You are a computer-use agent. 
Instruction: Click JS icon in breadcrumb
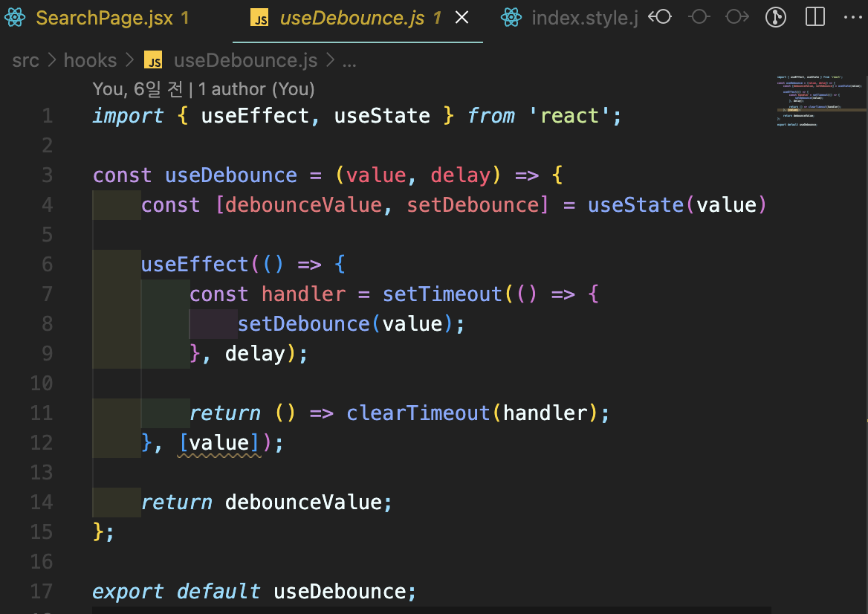[x=153, y=59]
